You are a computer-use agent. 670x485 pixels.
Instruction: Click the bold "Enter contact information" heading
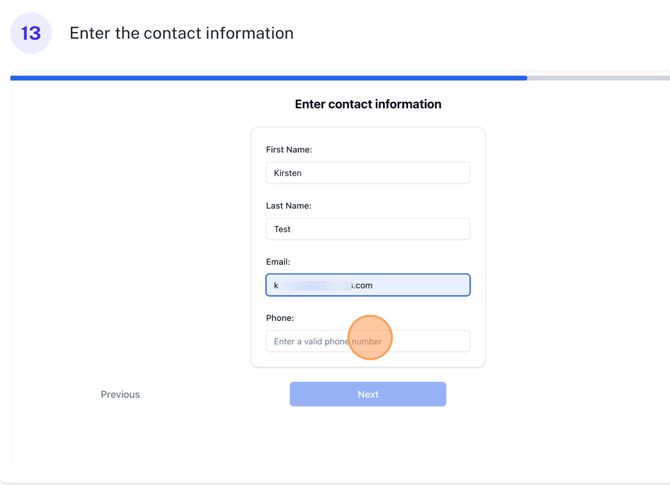pos(368,104)
